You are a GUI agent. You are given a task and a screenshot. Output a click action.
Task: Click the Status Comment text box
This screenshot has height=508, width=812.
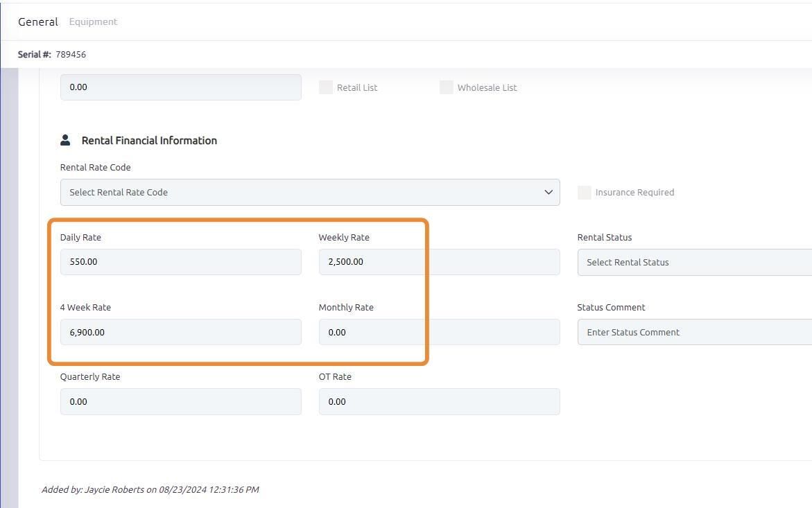click(x=693, y=332)
